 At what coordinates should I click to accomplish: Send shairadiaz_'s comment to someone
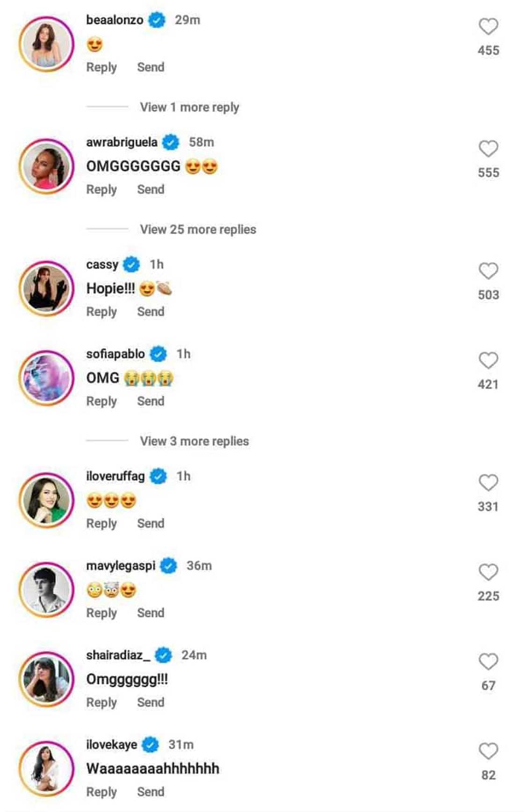151,702
